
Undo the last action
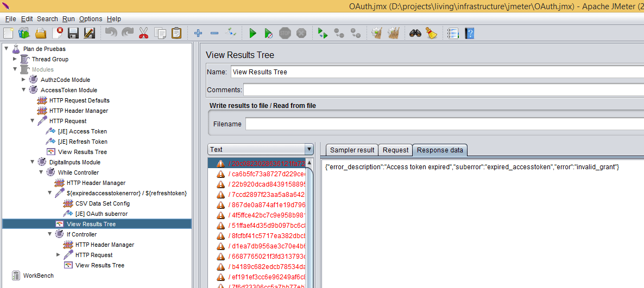pyautogui.click(x=111, y=33)
